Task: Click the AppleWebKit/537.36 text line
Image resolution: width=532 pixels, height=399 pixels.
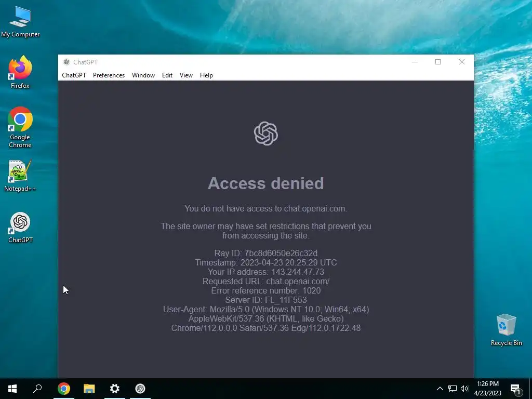Action: click(x=266, y=319)
